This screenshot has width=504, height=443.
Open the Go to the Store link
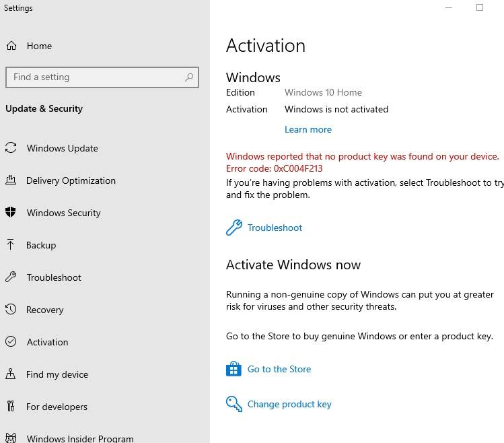[x=279, y=369]
